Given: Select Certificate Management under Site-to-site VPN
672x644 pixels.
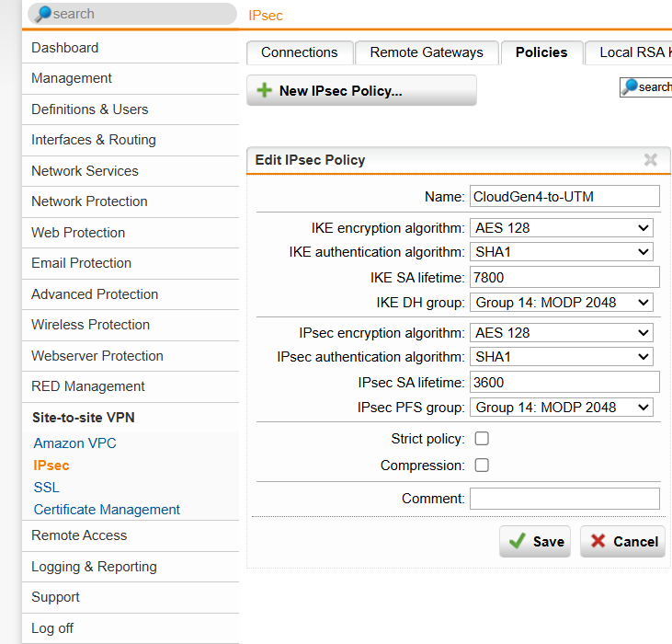Looking at the screenshot, I should [107, 510].
